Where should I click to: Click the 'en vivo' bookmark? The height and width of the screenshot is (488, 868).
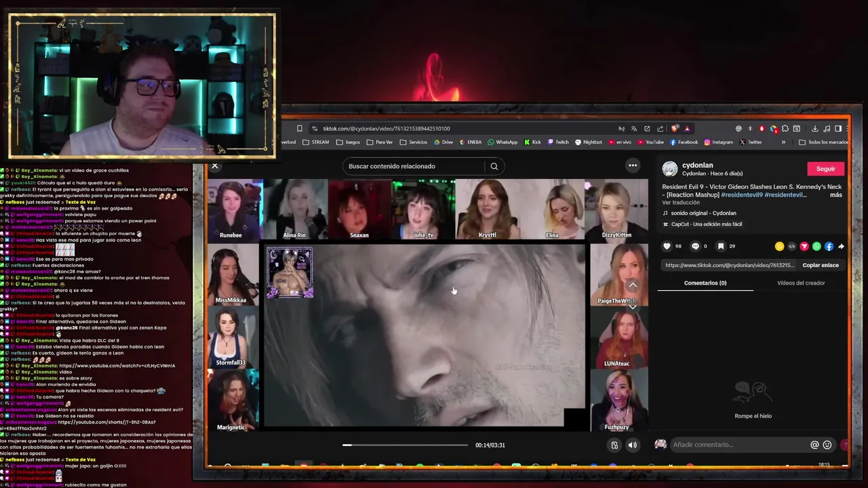pos(620,142)
